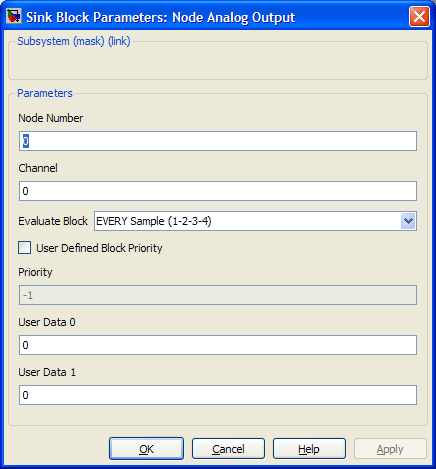Viewport: 436px width, 469px height.
Task: Click the dialog title bar text
Action: [161, 17]
